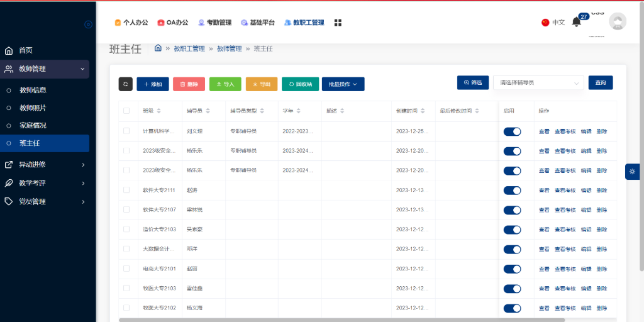Click the red 删除 toolbar button
The height and width of the screenshot is (322, 644).
point(189,84)
